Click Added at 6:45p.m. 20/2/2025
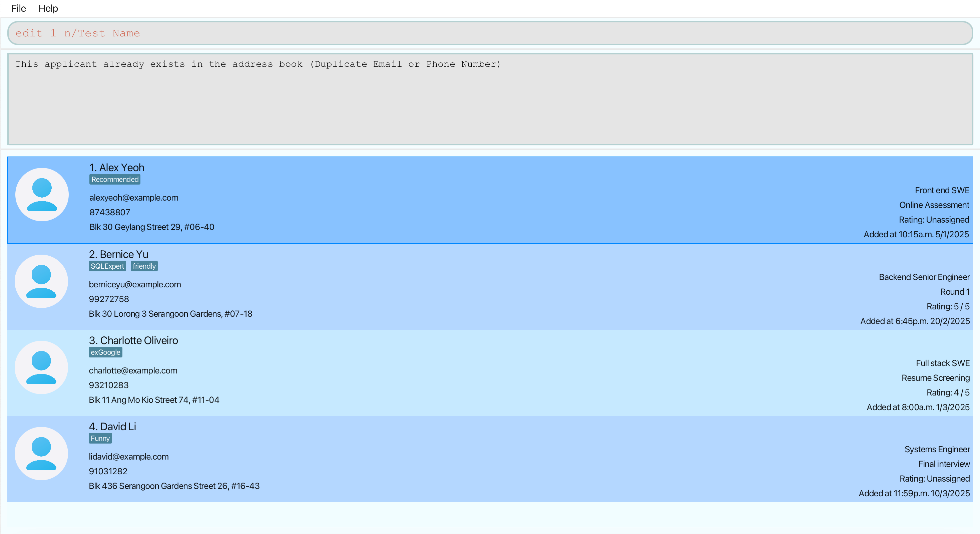This screenshot has height=534, width=980. tap(915, 321)
